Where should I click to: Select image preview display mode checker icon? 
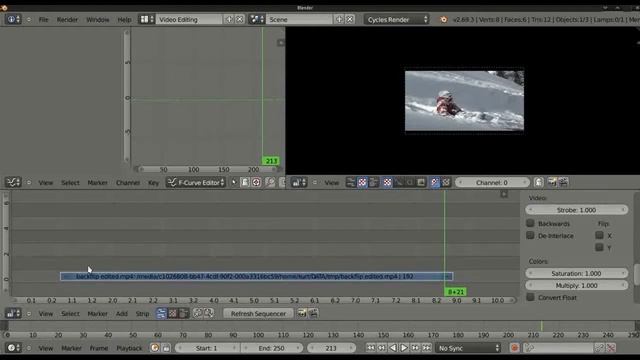tap(387, 182)
